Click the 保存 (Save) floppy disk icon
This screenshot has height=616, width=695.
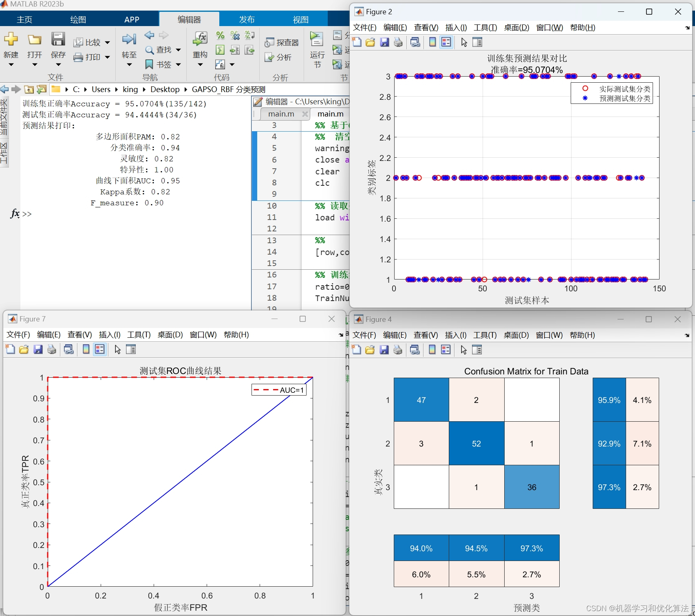(58, 39)
